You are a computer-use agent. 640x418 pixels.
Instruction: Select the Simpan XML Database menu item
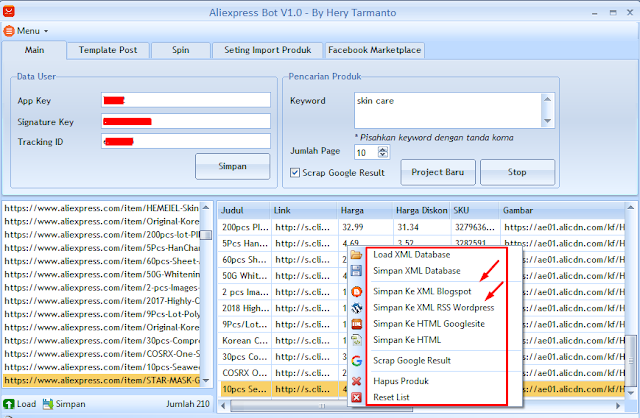[x=417, y=271]
